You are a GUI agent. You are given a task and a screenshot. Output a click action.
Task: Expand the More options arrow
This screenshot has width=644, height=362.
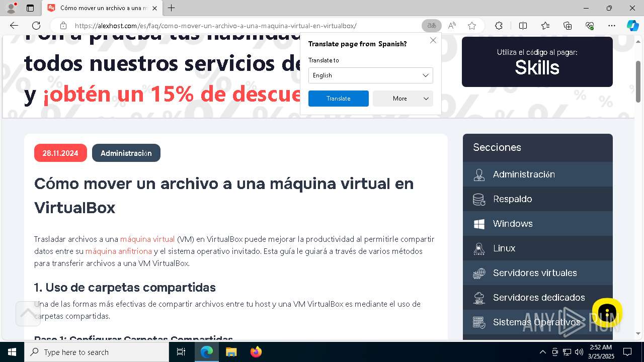(426, 99)
